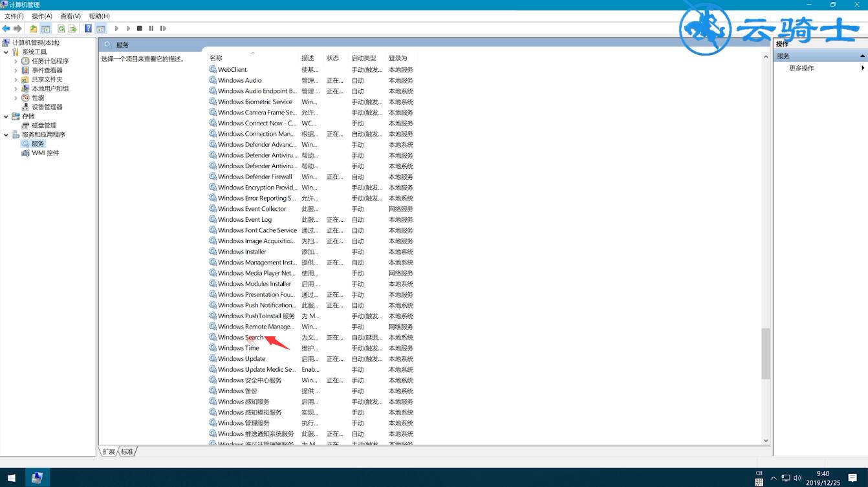868x487 pixels.
Task: Switch to the 标准 tab
Action: (x=127, y=451)
